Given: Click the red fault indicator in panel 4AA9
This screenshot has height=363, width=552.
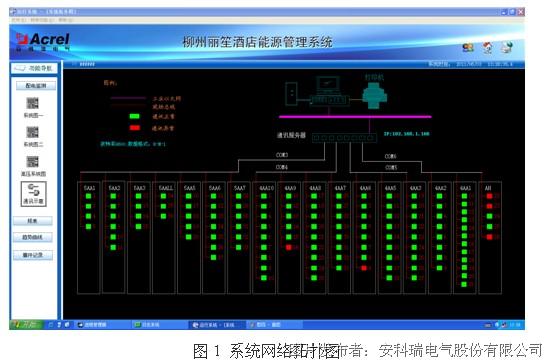Looking at the screenshot, I should tap(289, 248).
